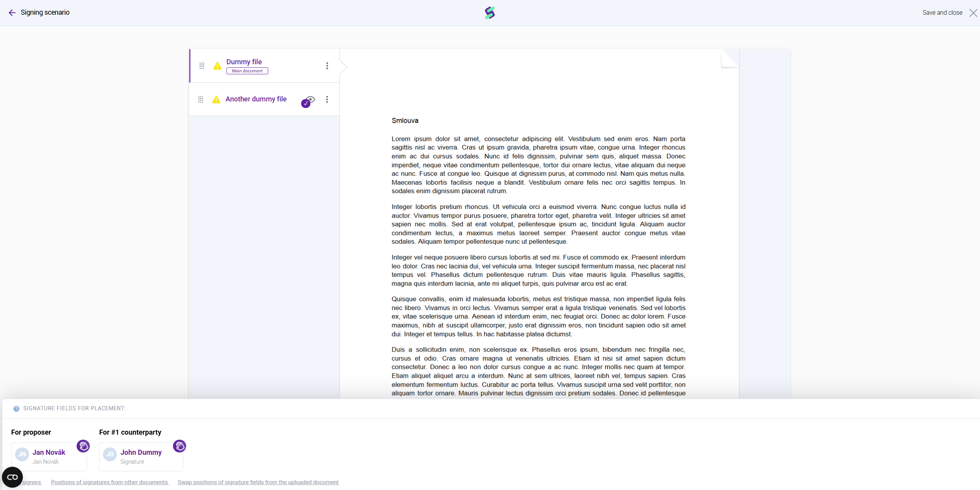Click the drag handle of Dummy file
The width and height of the screenshot is (980, 490).
tap(202, 66)
